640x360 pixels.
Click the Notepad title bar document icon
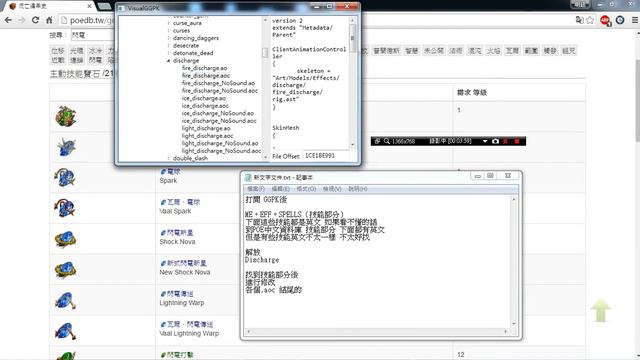pos(248,178)
